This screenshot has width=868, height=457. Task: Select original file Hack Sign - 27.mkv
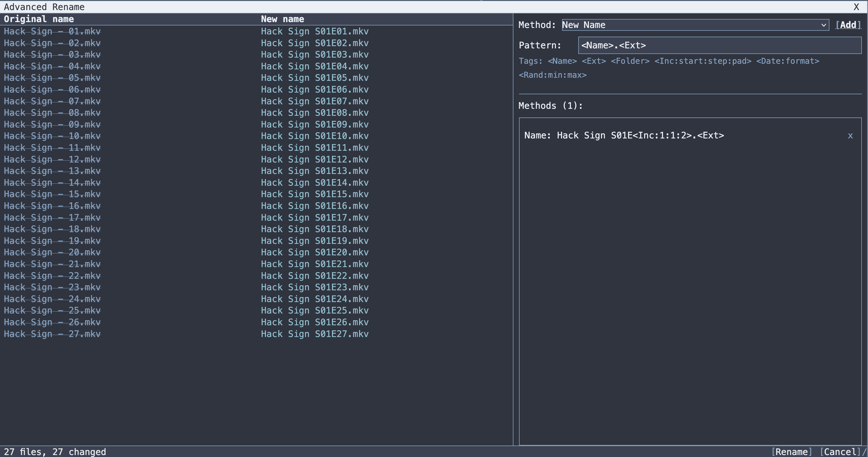coord(52,334)
